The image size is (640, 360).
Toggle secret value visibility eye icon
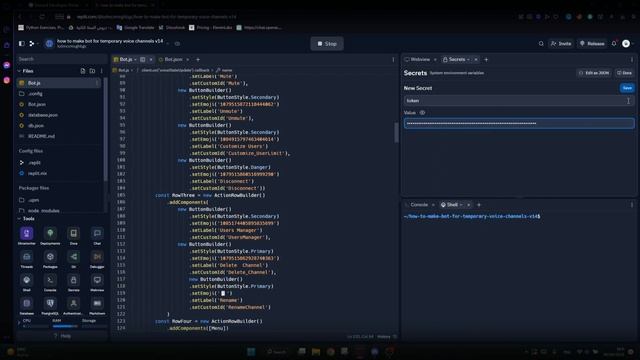422,113
